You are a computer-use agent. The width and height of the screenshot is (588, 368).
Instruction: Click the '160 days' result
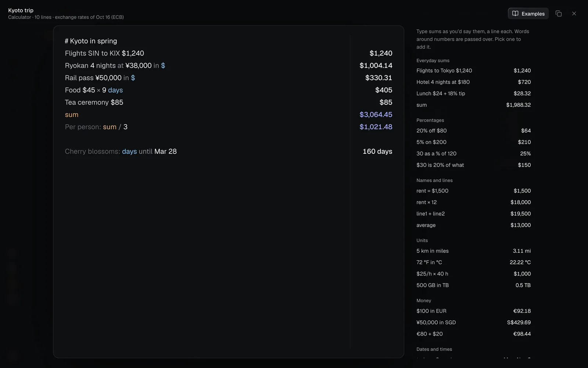(x=377, y=151)
